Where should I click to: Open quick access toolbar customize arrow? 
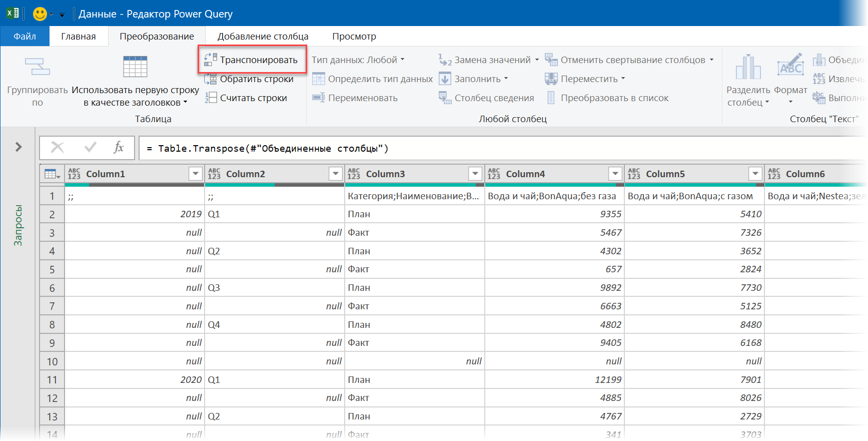[x=62, y=15]
